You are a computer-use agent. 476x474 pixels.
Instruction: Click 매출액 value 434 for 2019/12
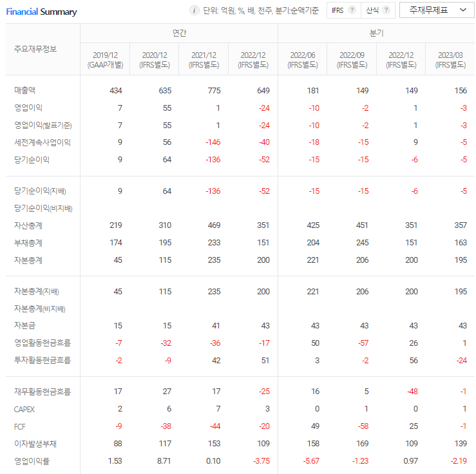tap(116, 90)
